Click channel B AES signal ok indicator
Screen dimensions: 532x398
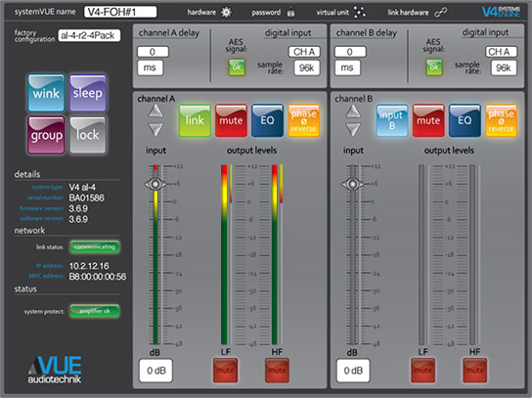pos(434,66)
